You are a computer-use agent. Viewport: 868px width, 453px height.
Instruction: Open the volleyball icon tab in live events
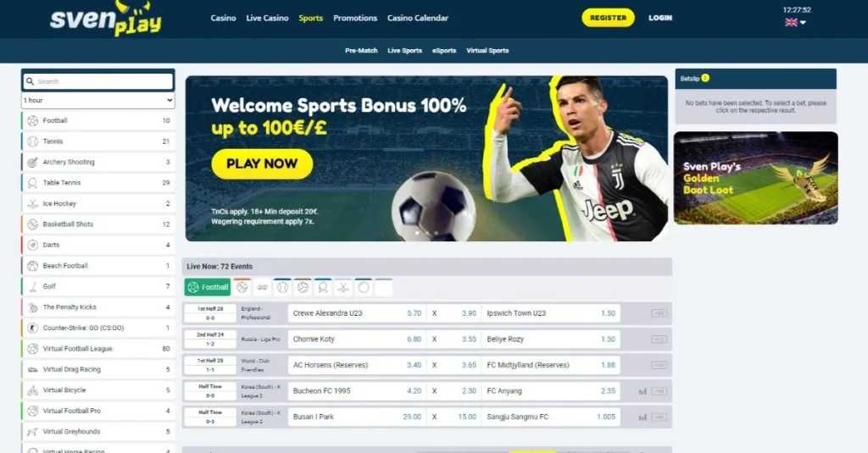point(303,287)
